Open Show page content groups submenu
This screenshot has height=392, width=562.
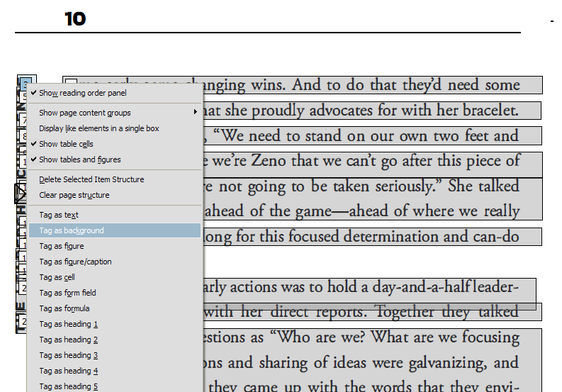coord(115,113)
